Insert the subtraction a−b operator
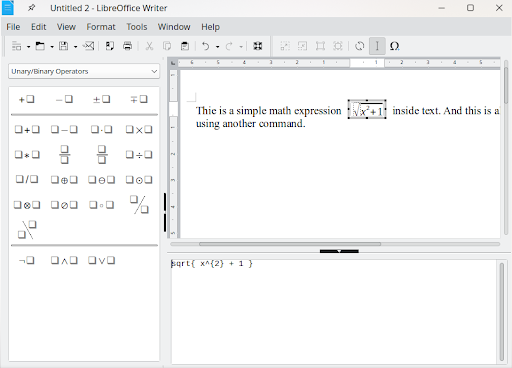 click(x=64, y=129)
